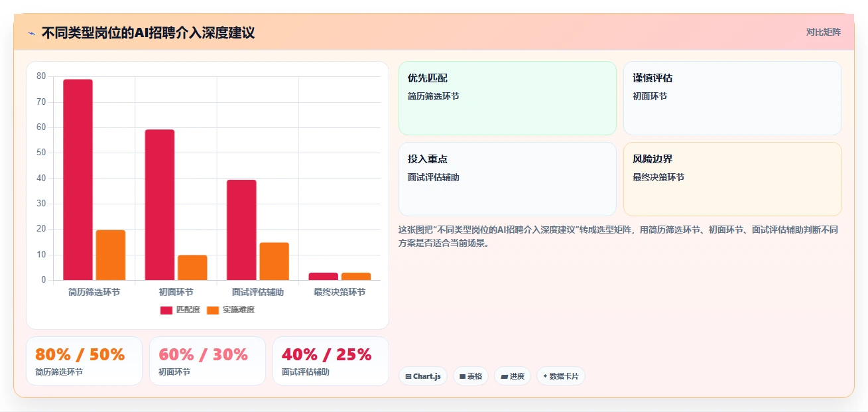Image resolution: width=868 pixels, height=412 pixels.
Task: Click the orange 实施难度 bar for 简历筛选环节
Action: 111,255
